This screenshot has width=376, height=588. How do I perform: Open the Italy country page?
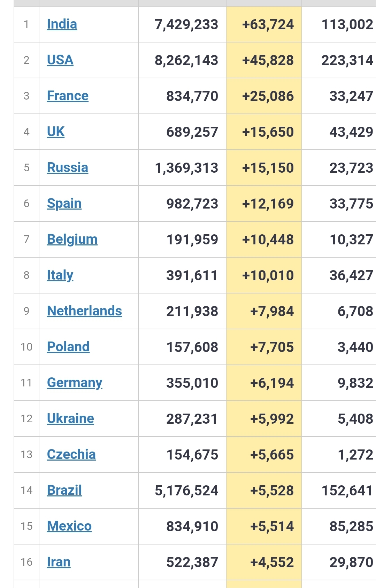(60, 275)
